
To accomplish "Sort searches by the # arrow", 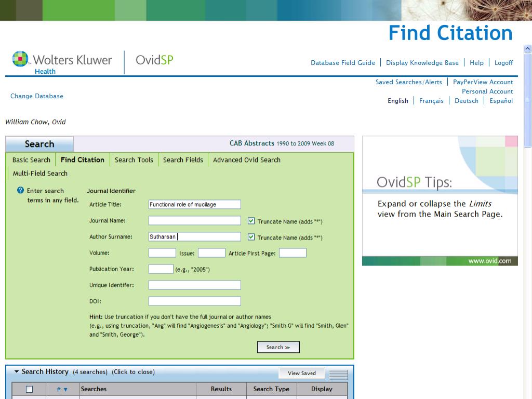I will 65,390.
